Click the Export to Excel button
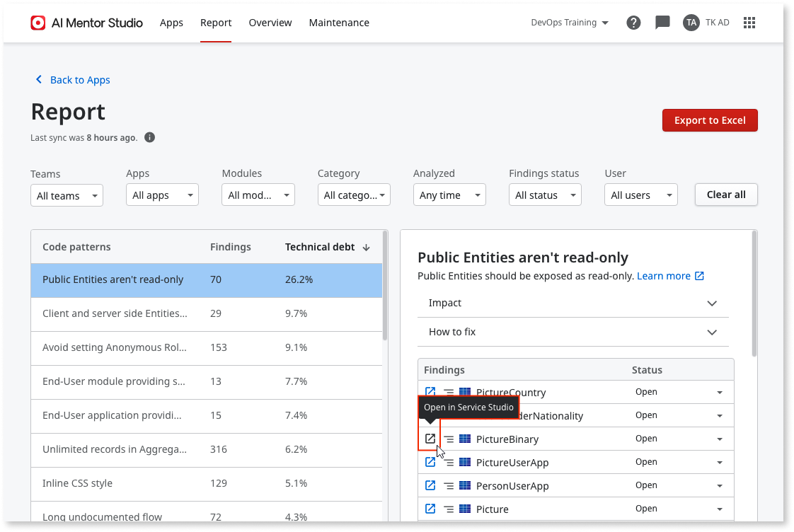 (x=710, y=120)
